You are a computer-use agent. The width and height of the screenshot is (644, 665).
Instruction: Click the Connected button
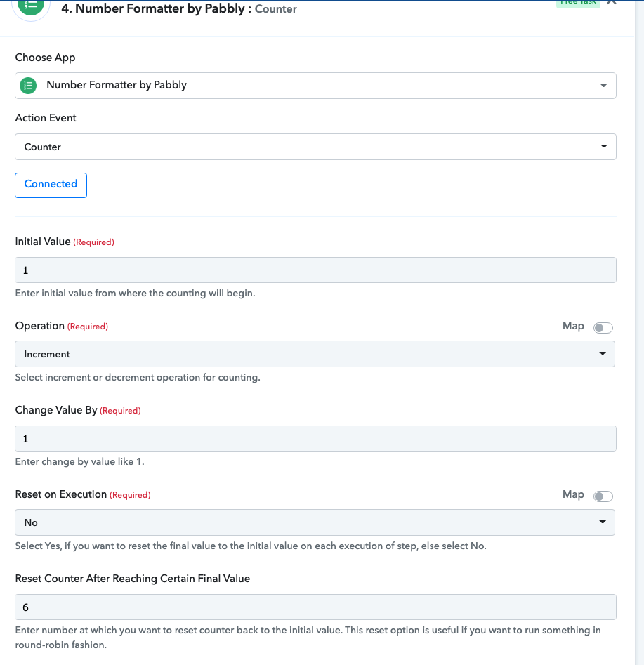51,185
